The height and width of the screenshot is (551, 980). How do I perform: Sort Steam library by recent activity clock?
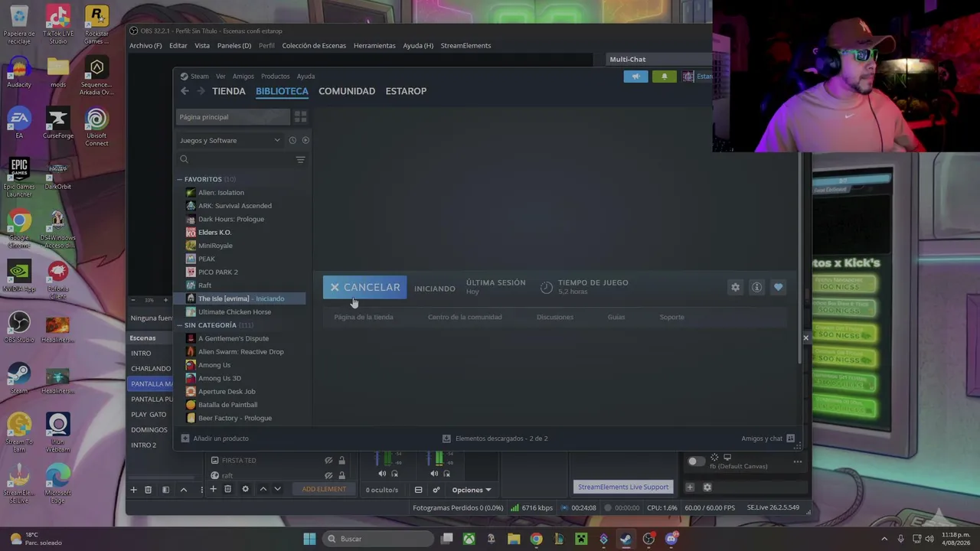(x=292, y=140)
